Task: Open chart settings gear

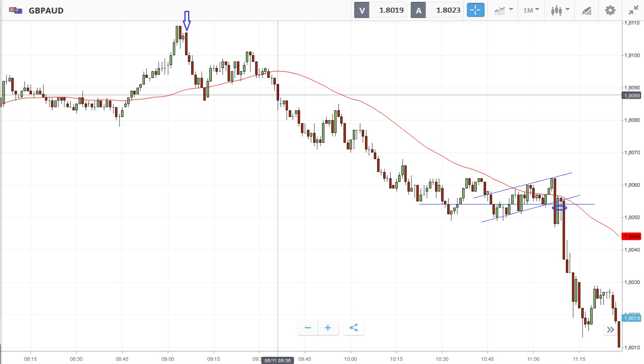Action: (610, 10)
